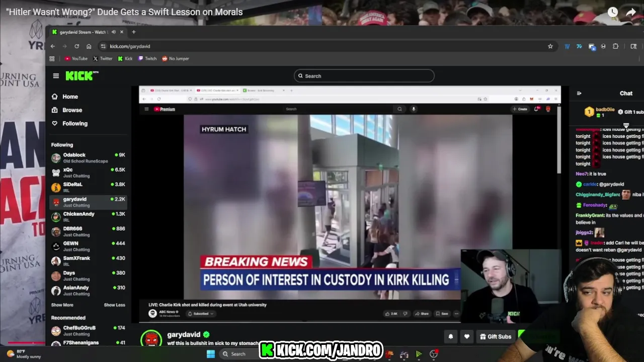Like the embedded ABC News video

390,314
